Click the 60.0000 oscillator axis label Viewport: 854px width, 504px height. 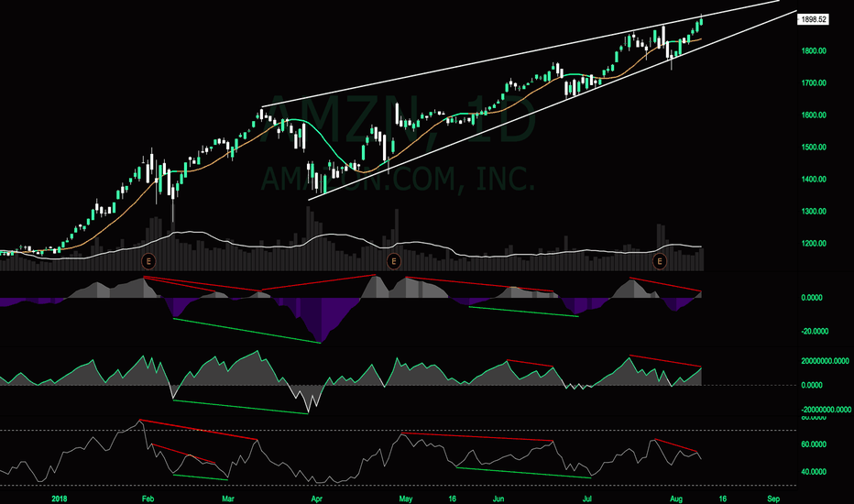(813, 444)
